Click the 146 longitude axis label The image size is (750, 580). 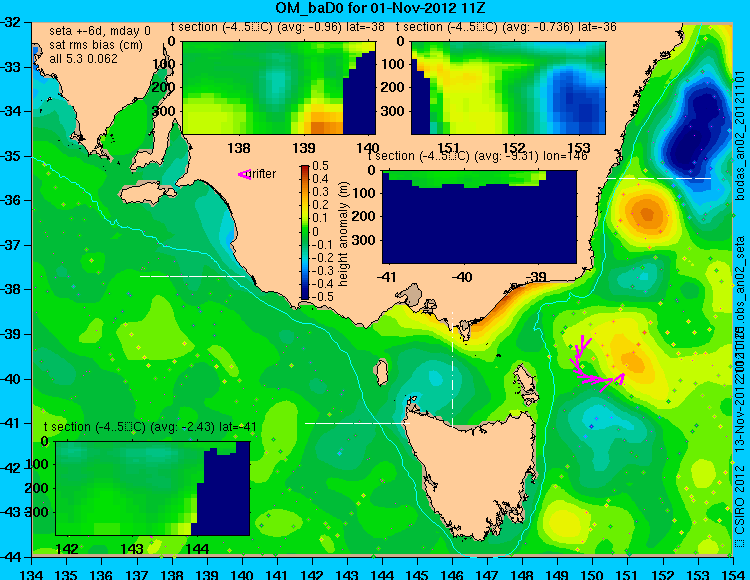coord(452,574)
